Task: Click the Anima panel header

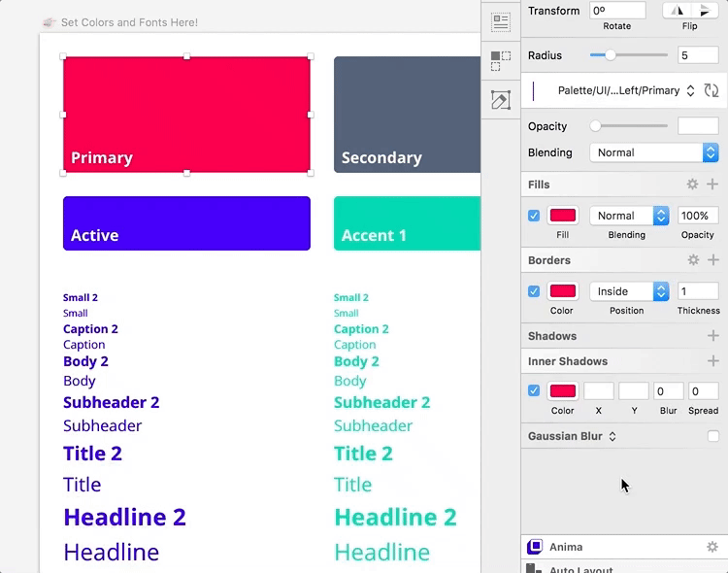Action: tap(624, 547)
